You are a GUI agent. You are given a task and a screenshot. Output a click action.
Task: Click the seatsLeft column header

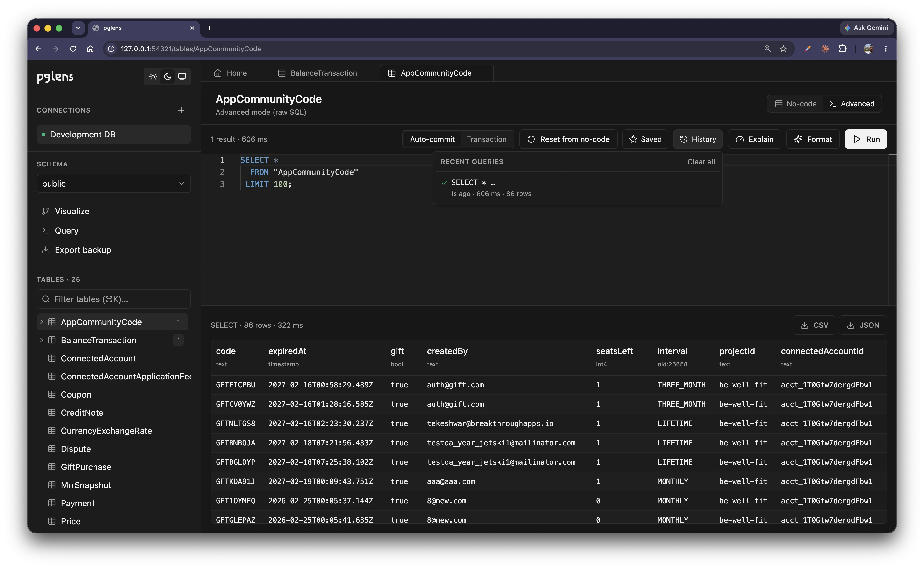(614, 351)
